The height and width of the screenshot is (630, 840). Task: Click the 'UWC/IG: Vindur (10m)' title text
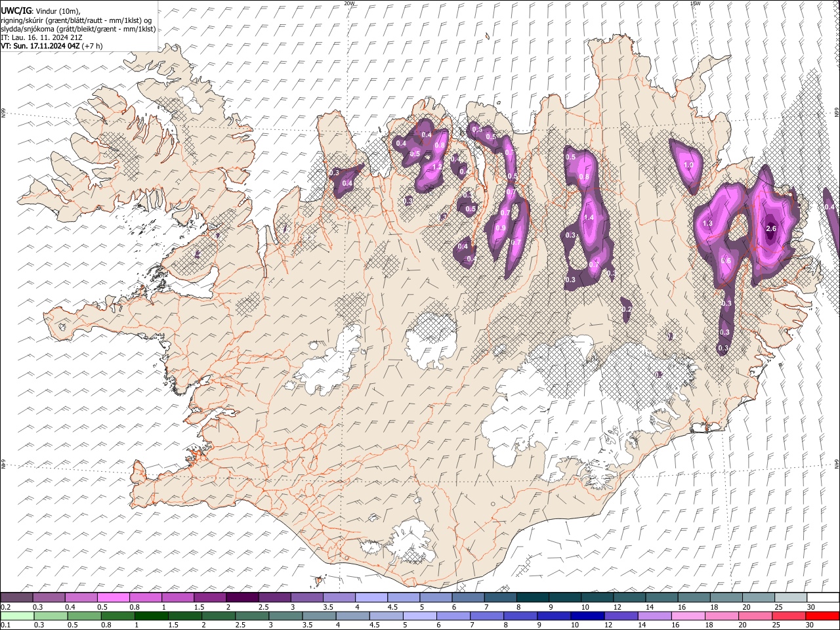coord(41,10)
